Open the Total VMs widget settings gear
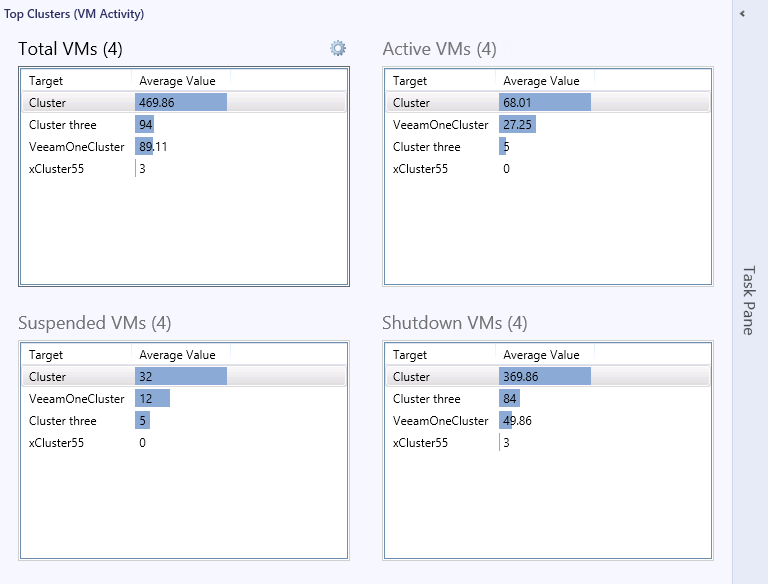The height and width of the screenshot is (584, 768). click(338, 48)
